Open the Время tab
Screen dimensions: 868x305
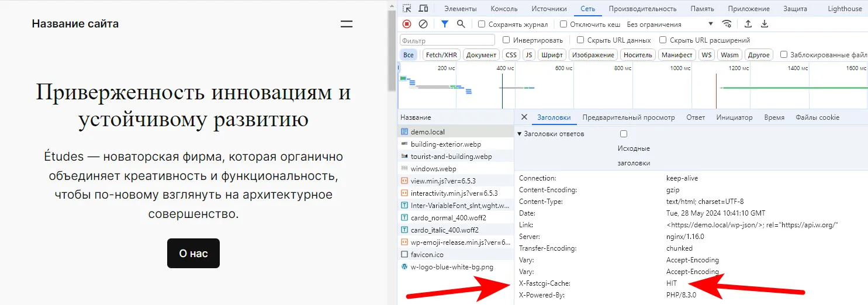tap(774, 117)
